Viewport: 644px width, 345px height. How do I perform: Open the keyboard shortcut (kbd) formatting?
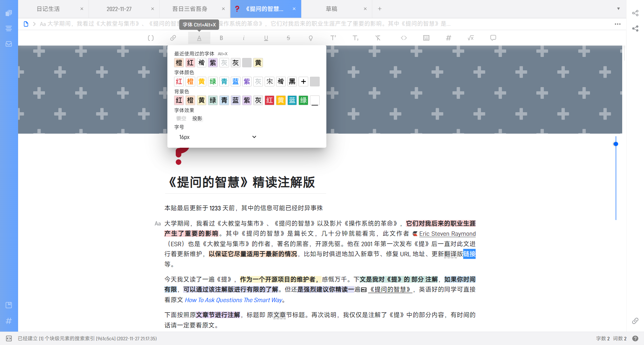click(x=426, y=38)
